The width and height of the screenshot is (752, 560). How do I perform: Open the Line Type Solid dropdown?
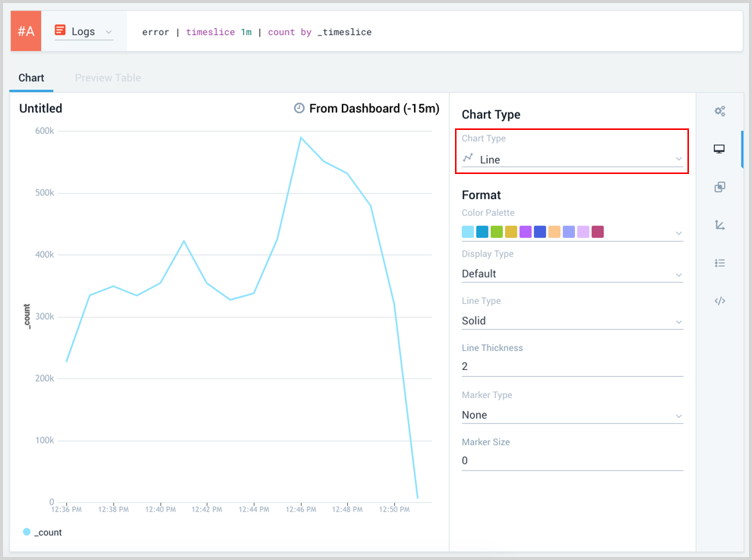(x=572, y=321)
